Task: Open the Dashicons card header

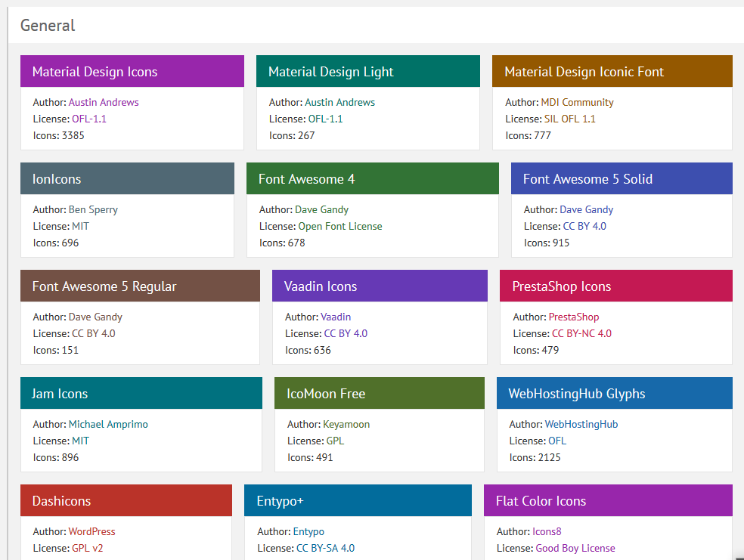Action: [126, 500]
